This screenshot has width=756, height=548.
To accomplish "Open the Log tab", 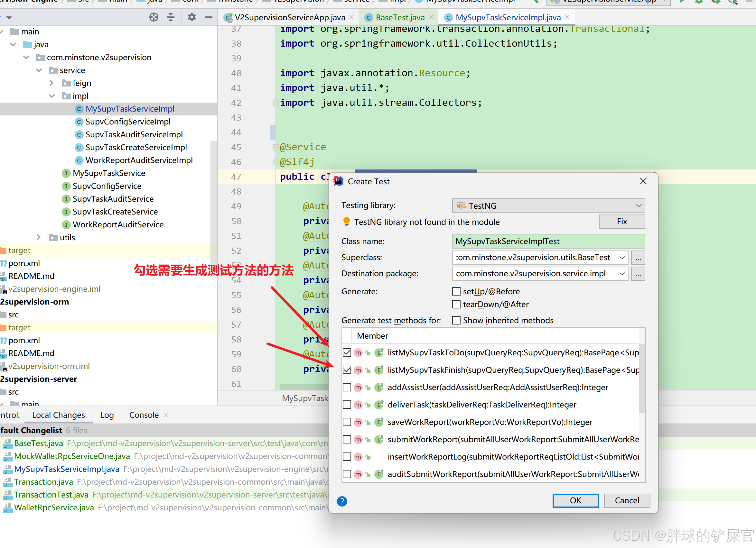I will [x=107, y=415].
